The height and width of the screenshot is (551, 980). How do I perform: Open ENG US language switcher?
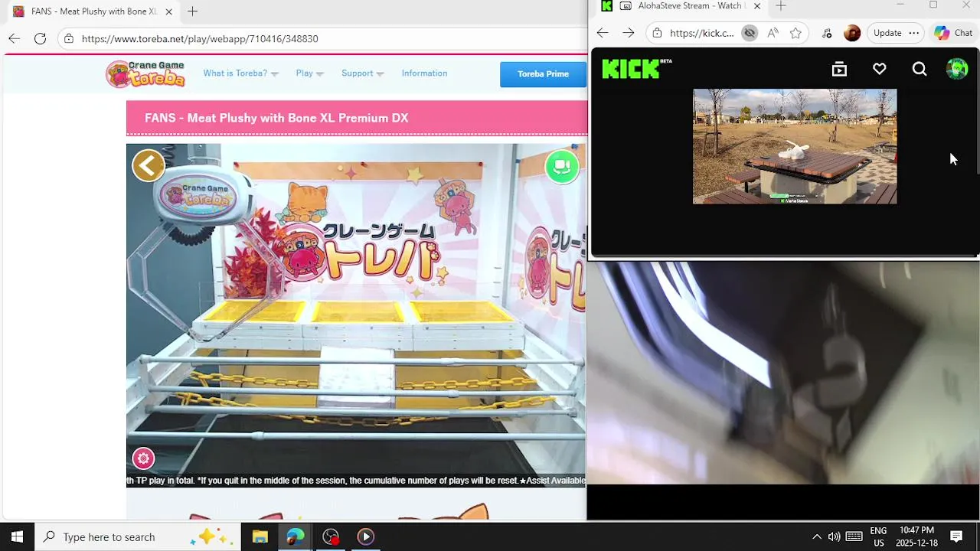pos(878,536)
